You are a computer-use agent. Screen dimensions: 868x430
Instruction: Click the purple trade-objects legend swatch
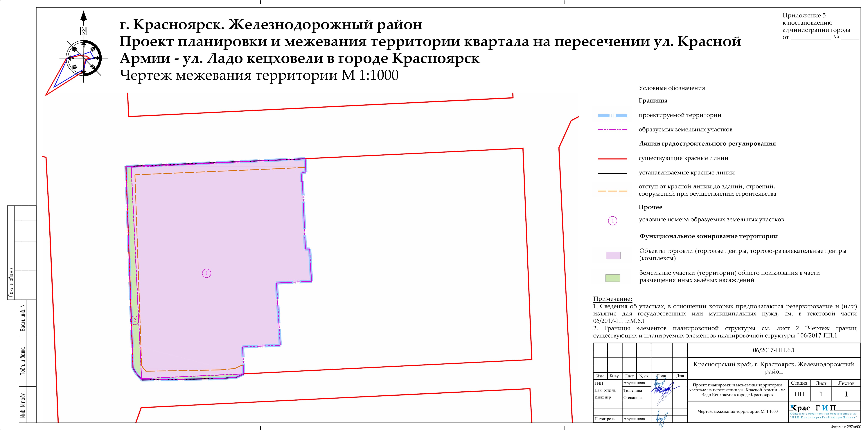(x=613, y=255)
